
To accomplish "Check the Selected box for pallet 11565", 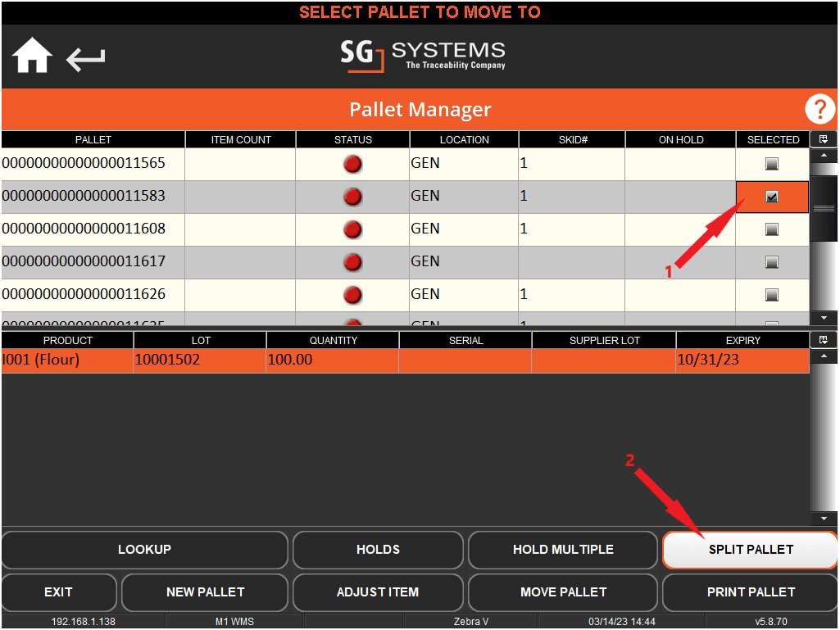I will [x=771, y=164].
